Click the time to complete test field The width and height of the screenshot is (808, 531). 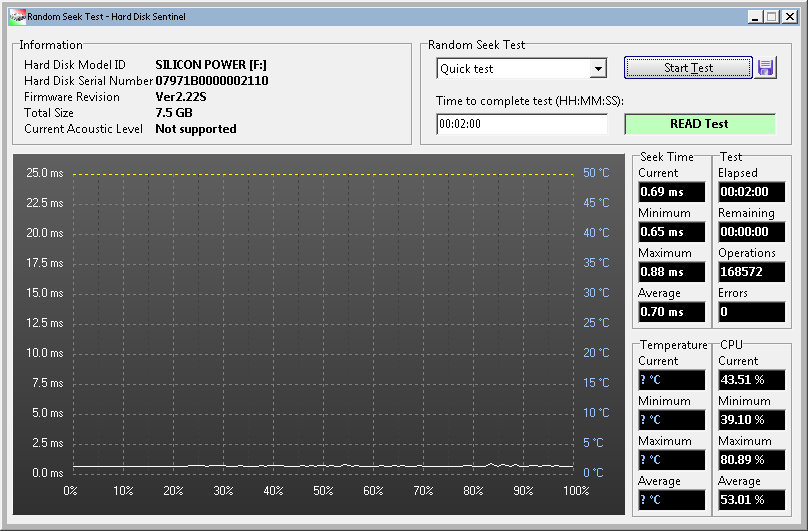pos(521,124)
